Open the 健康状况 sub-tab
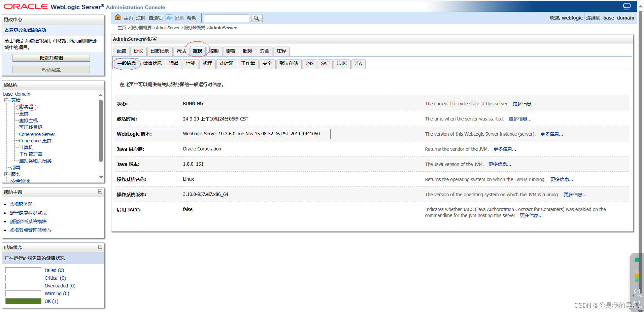The height and width of the screenshot is (312, 644). [152, 64]
